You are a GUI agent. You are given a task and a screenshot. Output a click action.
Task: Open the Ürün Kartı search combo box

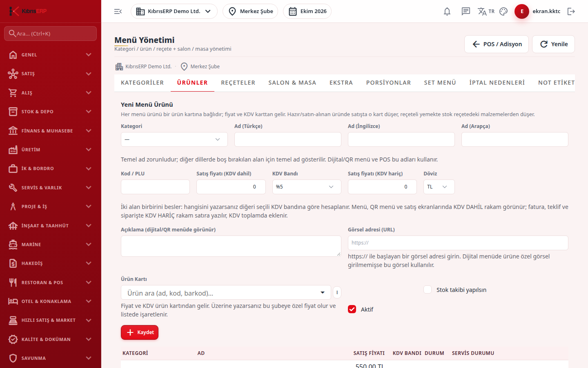tap(226, 292)
